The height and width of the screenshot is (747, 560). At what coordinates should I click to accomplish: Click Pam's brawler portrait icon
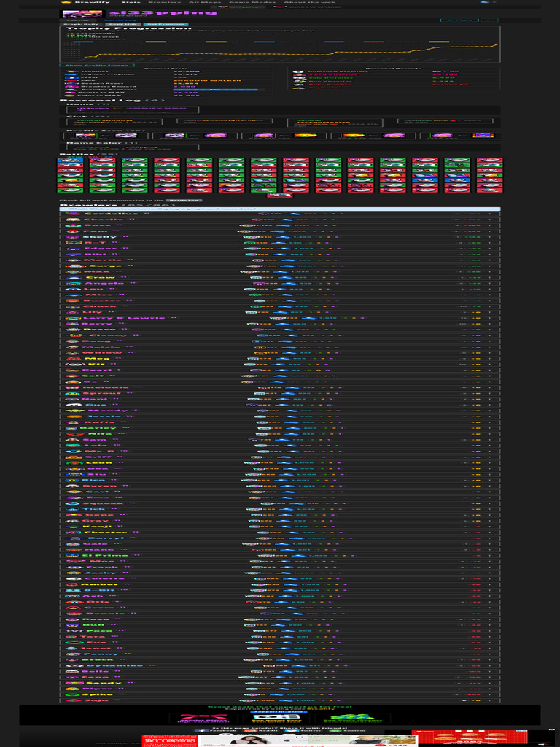[71, 231]
